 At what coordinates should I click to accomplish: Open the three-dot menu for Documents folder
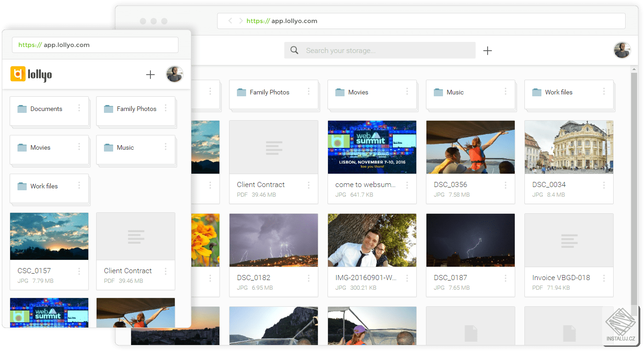[x=79, y=108]
